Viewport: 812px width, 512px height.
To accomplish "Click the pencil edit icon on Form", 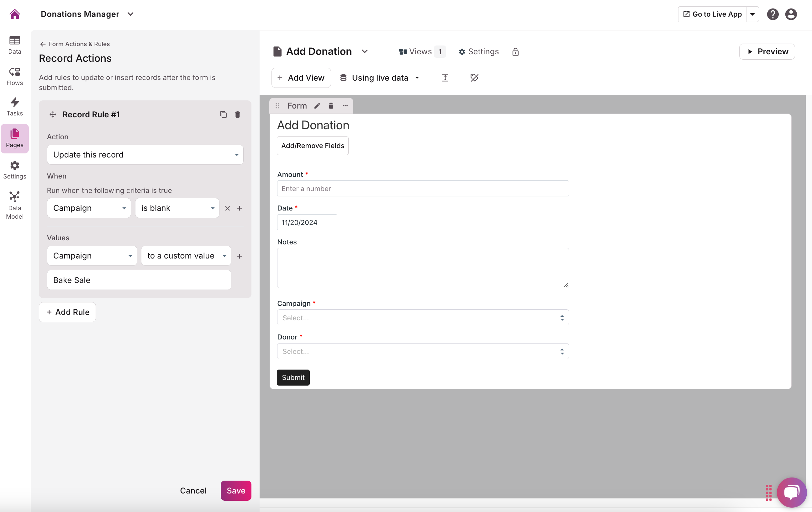I will [317, 106].
